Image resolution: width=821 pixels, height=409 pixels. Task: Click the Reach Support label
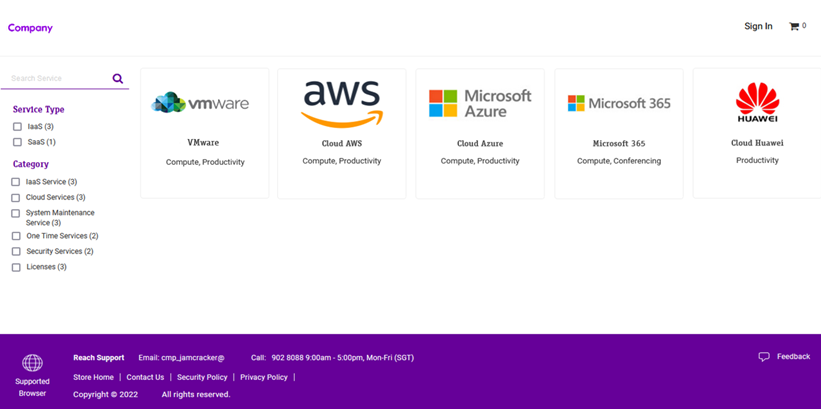[98, 358]
